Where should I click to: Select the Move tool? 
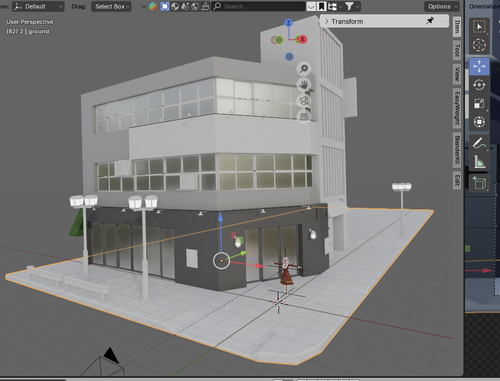point(479,66)
